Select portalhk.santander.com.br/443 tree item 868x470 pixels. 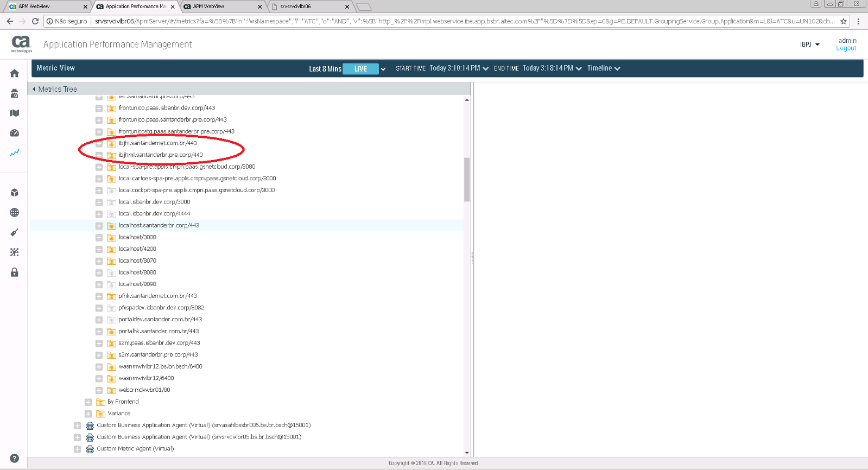[159, 332]
